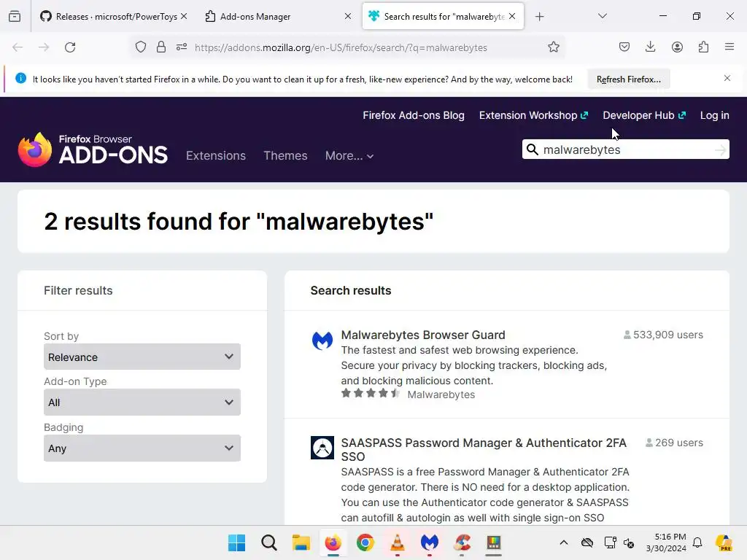The height and width of the screenshot is (560, 747).
Task: Show hidden system tray icons
Action: coord(564,542)
